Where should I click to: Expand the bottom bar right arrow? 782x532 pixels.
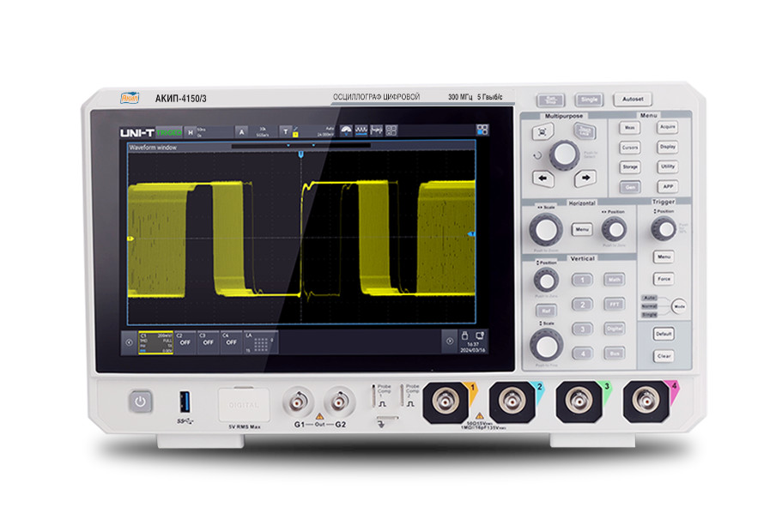point(448,341)
